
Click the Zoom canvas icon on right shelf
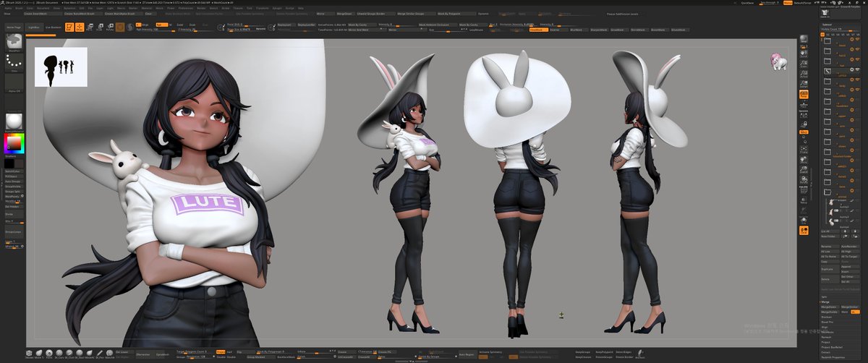coord(803,64)
